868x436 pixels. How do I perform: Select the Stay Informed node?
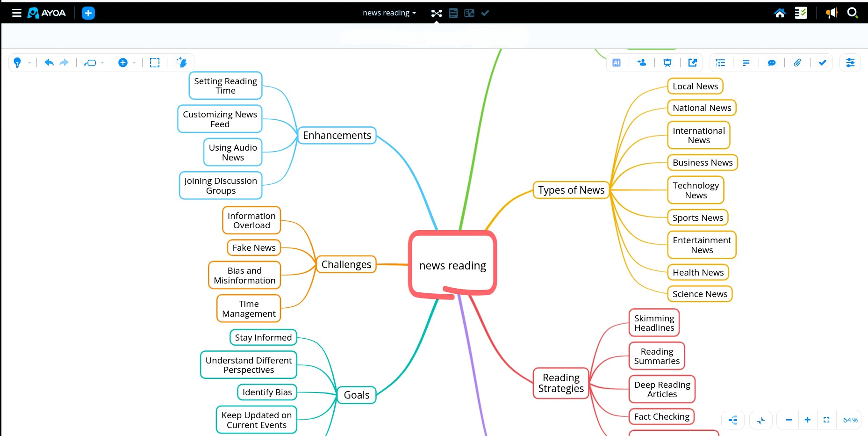263,337
